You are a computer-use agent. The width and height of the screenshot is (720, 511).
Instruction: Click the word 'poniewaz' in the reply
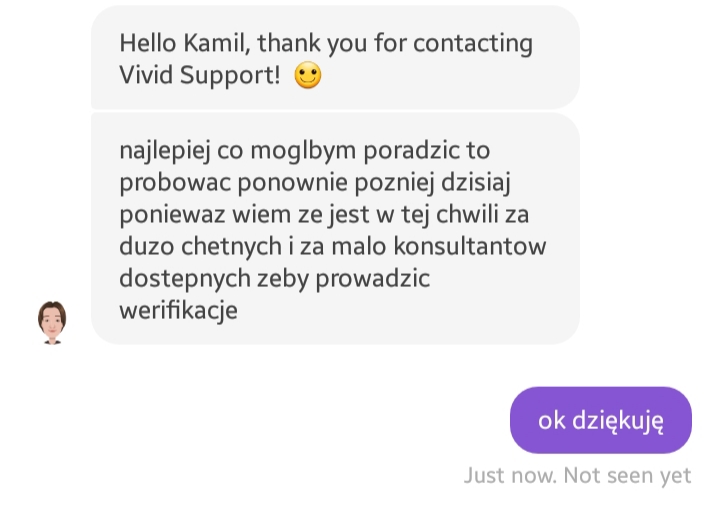click(x=172, y=215)
